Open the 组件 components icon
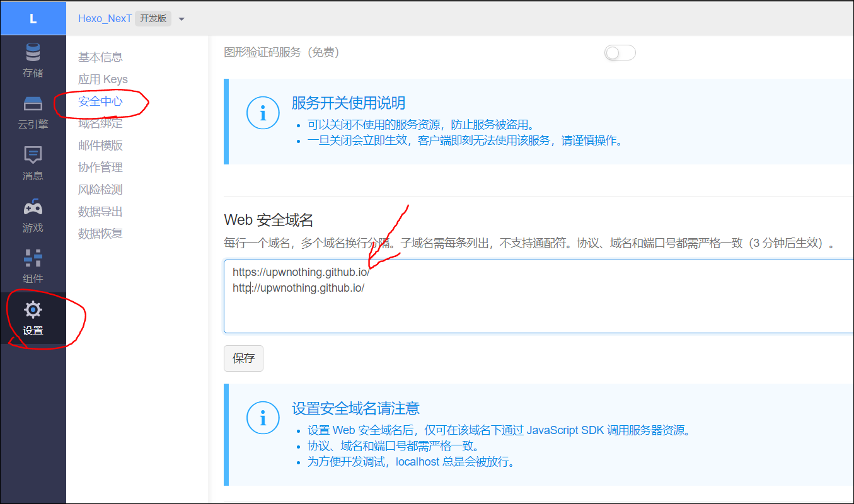The width and height of the screenshot is (854, 504). click(x=33, y=258)
